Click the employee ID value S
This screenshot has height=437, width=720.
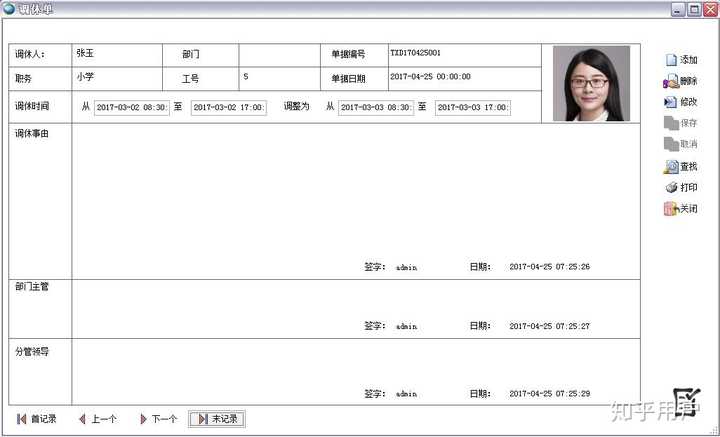pyautogui.click(x=246, y=77)
